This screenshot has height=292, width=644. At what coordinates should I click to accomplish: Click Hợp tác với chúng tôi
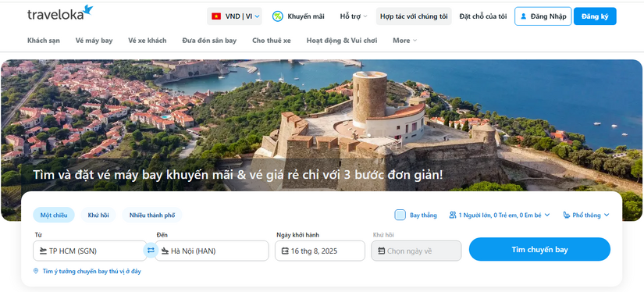pyautogui.click(x=414, y=16)
